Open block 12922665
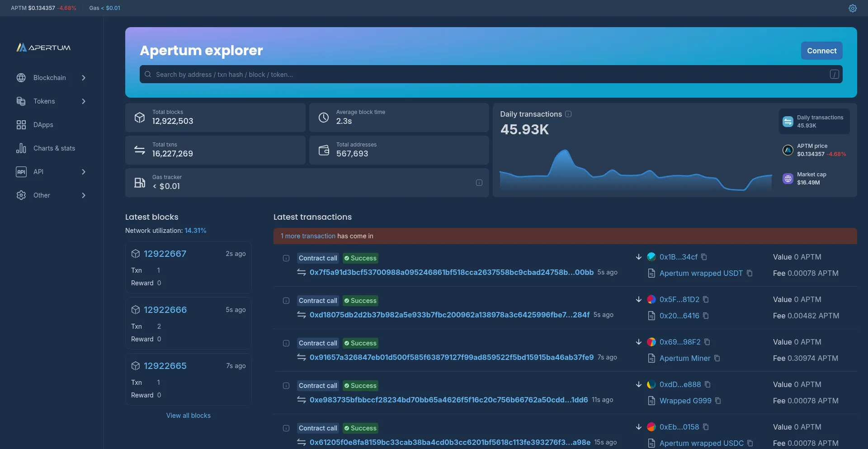Viewport: 868px width, 449px height. tap(165, 366)
